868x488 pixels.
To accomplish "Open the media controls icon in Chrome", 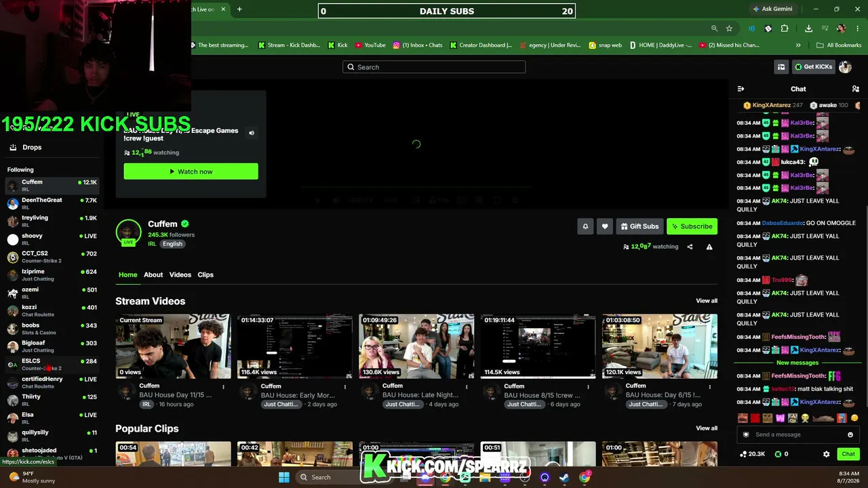I will tap(825, 28).
